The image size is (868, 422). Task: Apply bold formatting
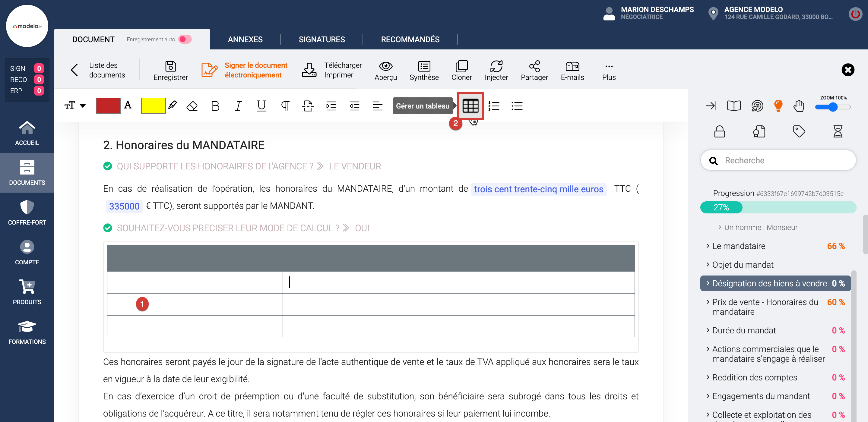click(215, 106)
